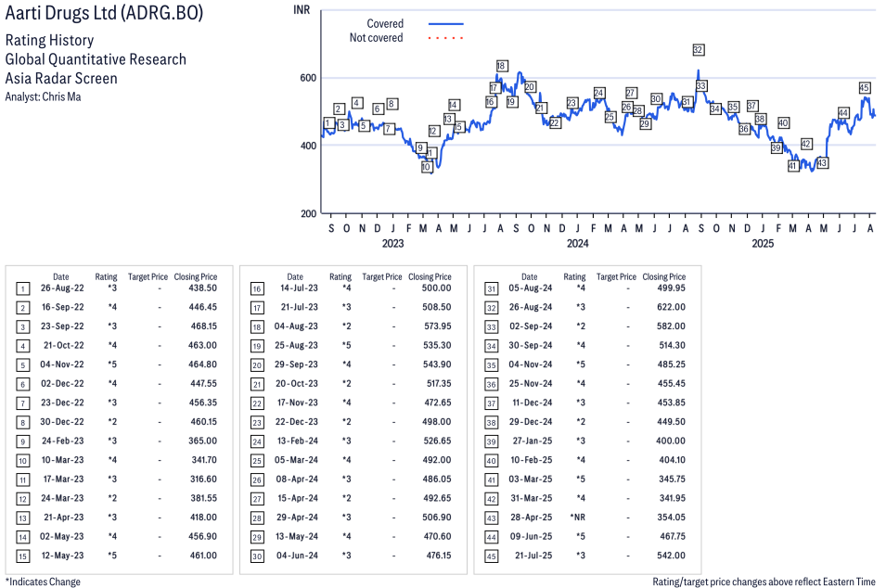886x588 pixels.
Task: Click chart marker 24 on the price line
Action: [x=599, y=93]
